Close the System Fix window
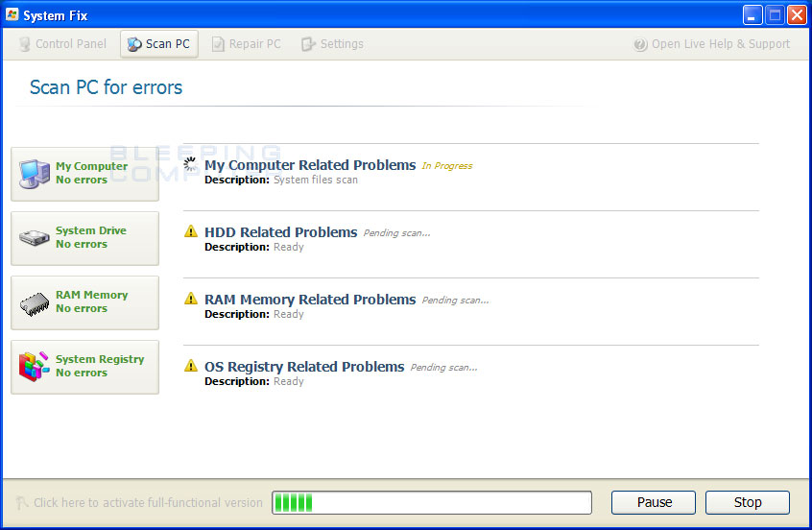This screenshot has width=812, height=530. coord(797,15)
